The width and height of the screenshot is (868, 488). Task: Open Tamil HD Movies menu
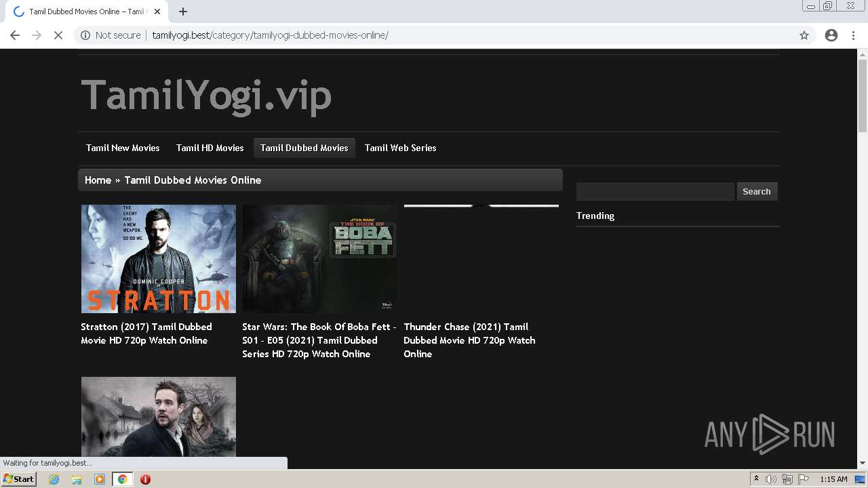click(210, 148)
